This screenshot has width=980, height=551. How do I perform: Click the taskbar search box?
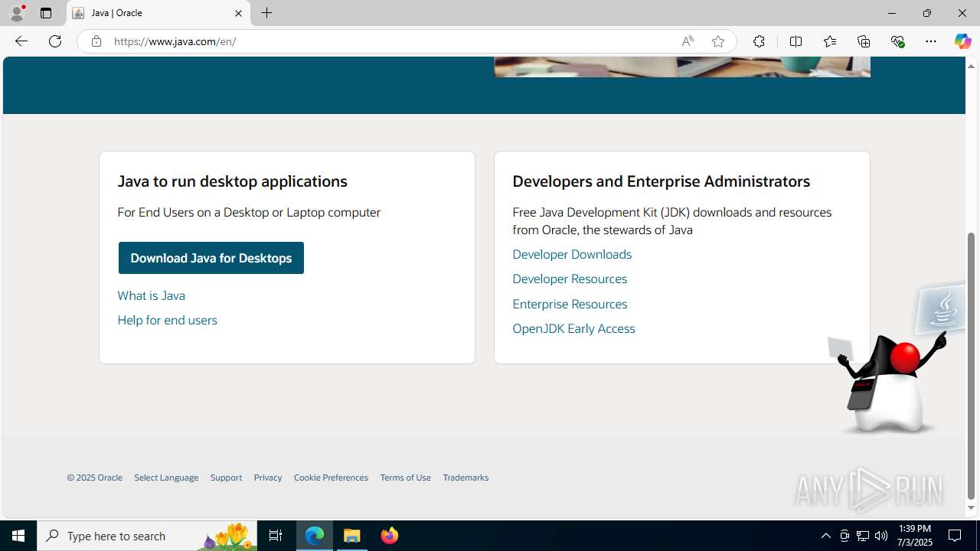tap(147, 536)
